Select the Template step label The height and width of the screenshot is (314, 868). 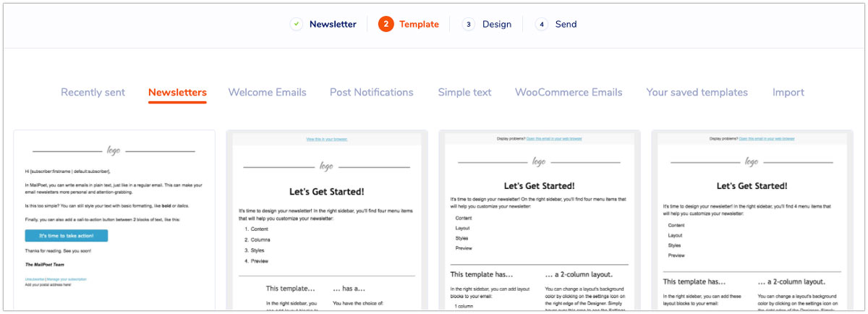click(x=419, y=24)
